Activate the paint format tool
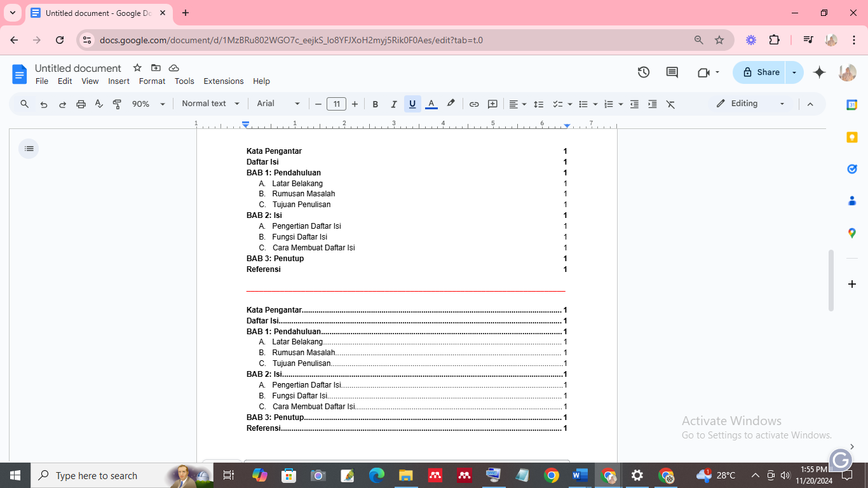Image resolution: width=868 pixels, height=488 pixels. tap(117, 104)
